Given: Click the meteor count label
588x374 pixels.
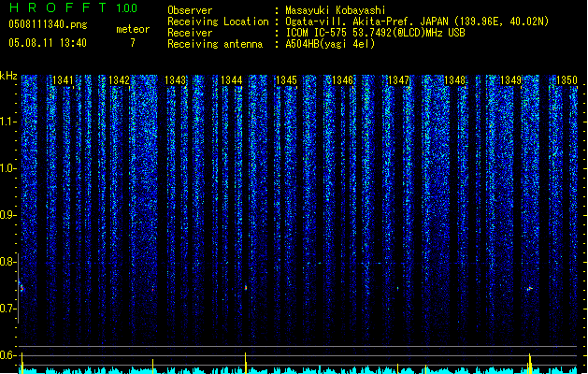Looking at the screenshot, I should point(133,29).
